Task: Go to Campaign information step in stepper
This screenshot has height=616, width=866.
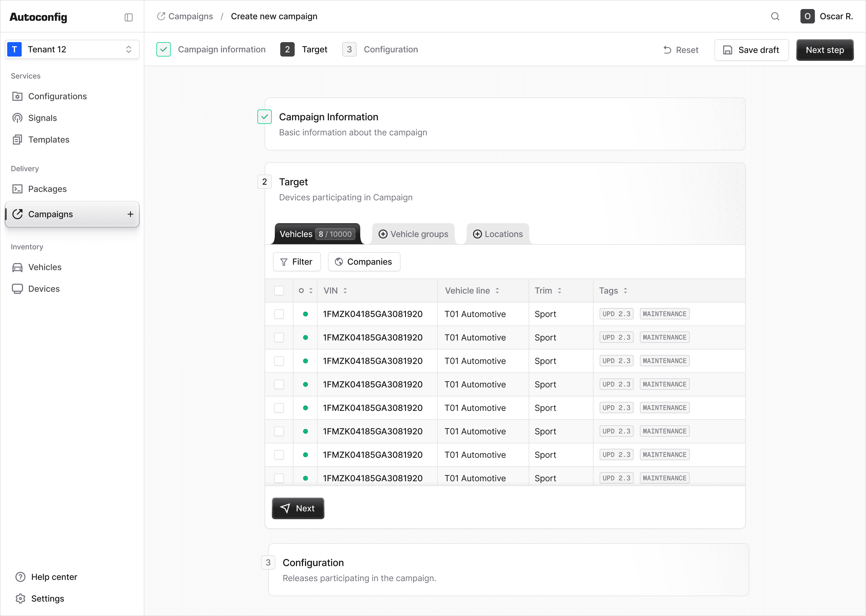Action: pos(211,49)
